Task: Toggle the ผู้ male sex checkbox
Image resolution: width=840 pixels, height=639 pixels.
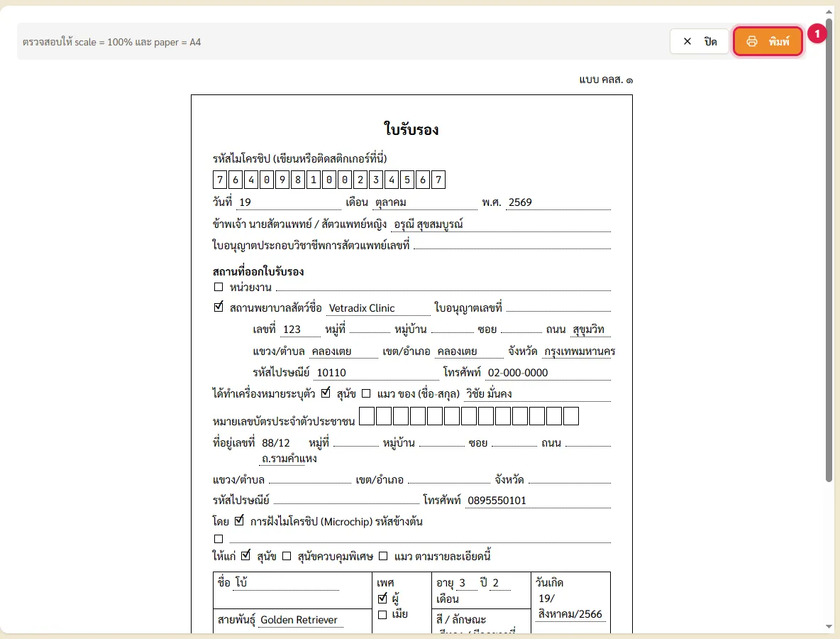Action: [x=382, y=599]
